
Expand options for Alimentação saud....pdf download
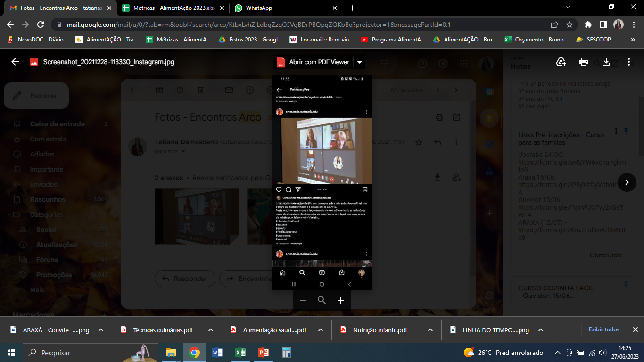coord(321,330)
